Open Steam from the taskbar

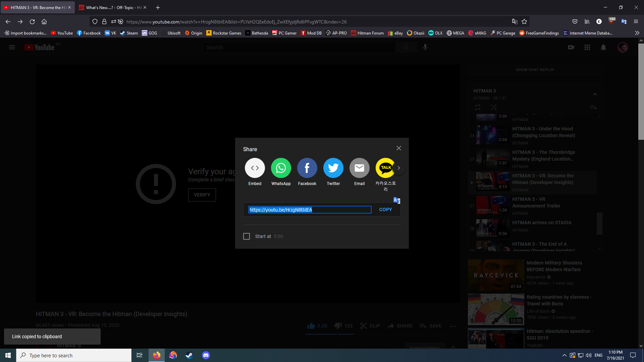pyautogui.click(x=189, y=355)
